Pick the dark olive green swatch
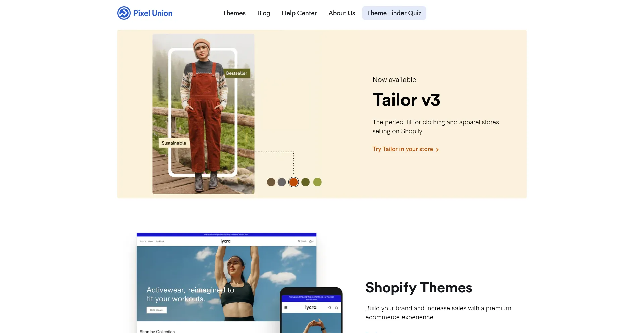 305,182
